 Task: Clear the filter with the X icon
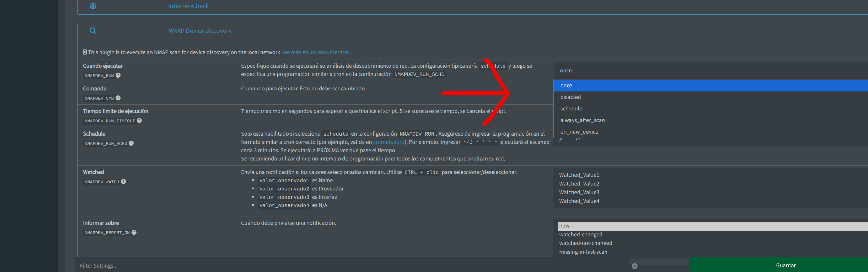[634, 266]
